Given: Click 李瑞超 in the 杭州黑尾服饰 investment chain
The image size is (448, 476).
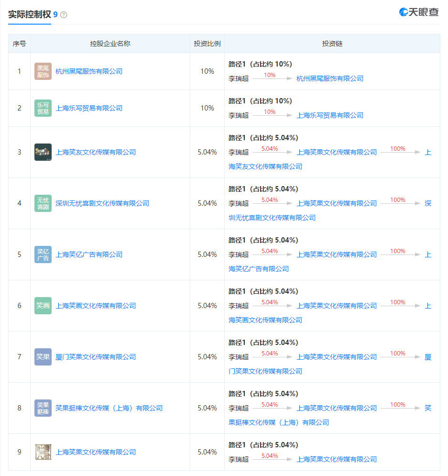Looking at the screenshot, I should pos(239,78).
